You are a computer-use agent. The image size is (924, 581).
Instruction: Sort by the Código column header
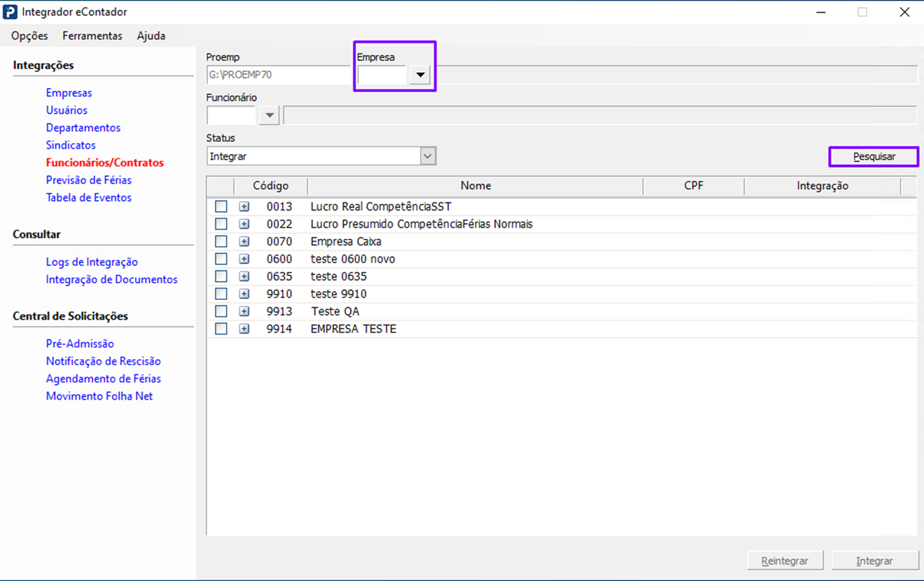pyautogui.click(x=271, y=186)
